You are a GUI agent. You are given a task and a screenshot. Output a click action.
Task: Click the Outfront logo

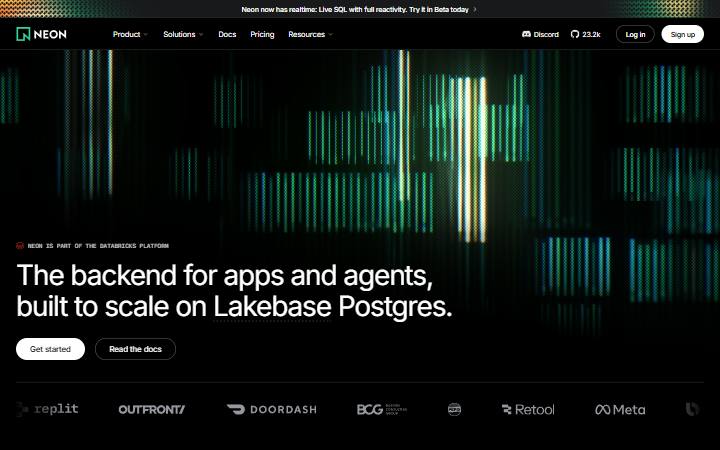(x=152, y=409)
